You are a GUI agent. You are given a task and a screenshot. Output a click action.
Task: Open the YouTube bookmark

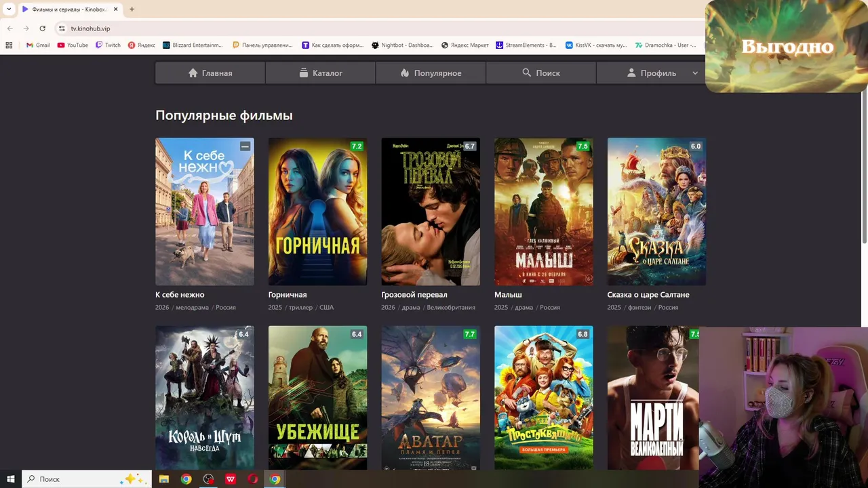pyautogui.click(x=73, y=45)
